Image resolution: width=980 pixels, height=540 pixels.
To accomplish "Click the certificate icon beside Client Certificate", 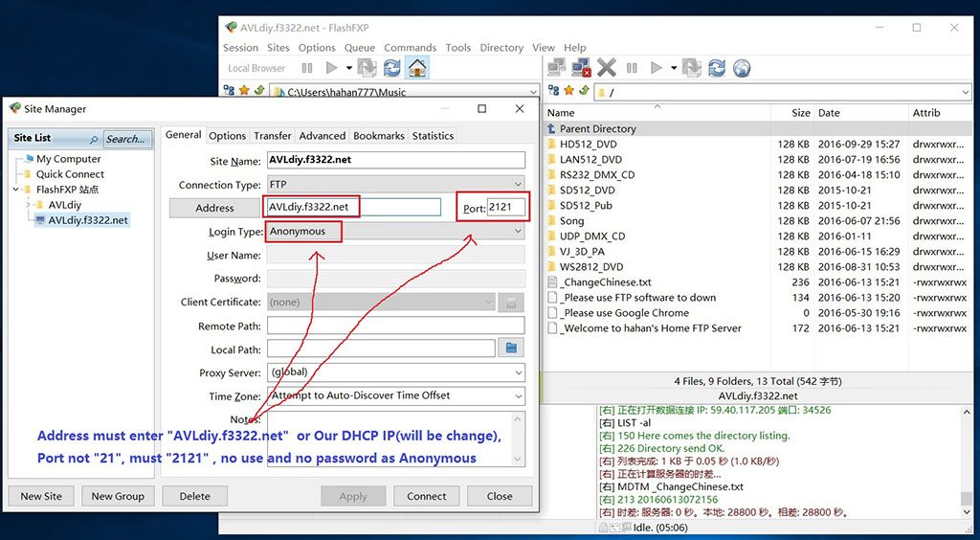I will [x=511, y=302].
